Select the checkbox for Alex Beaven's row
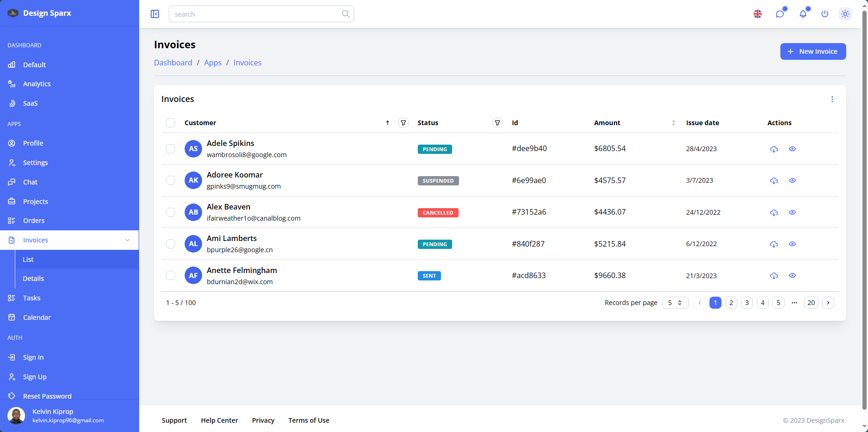 [x=171, y=212]
